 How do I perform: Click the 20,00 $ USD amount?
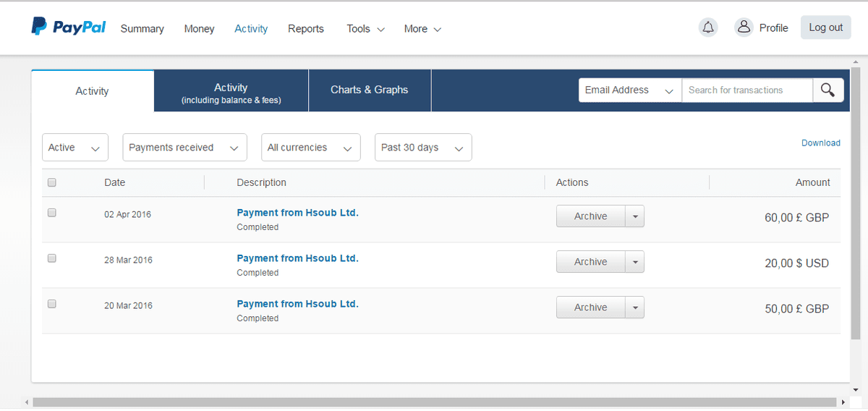(796, 263)
